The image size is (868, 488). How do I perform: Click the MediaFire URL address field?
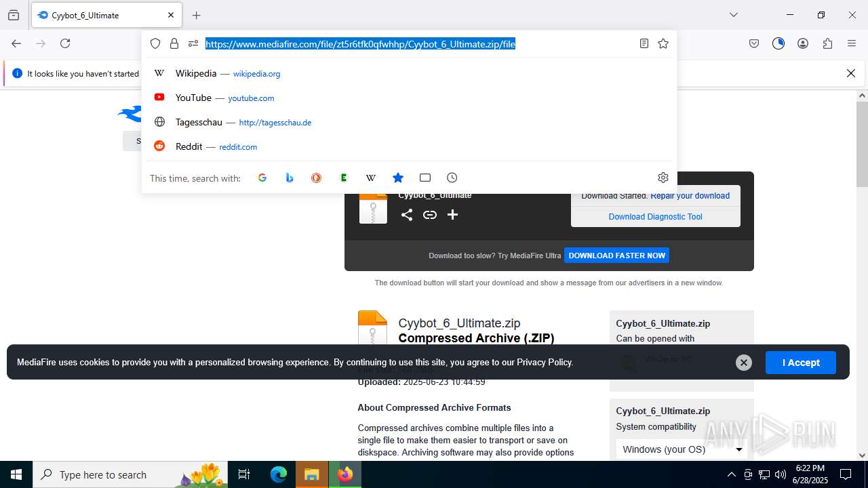click(360, 44)
